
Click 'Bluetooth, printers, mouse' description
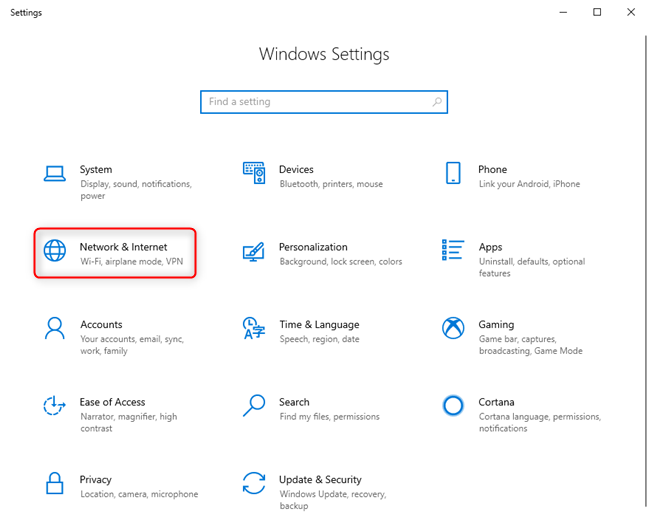coord(331,184)
